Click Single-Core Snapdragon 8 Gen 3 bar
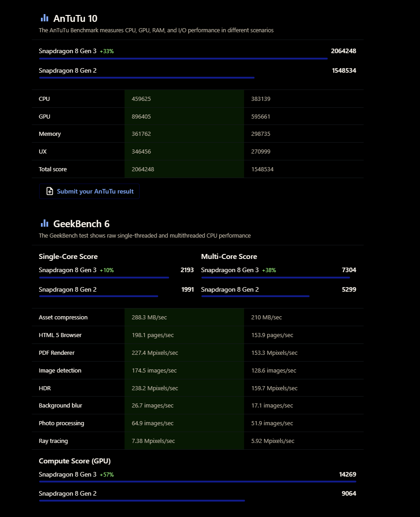This screenshot has height=517, width=420. [104, 278]
